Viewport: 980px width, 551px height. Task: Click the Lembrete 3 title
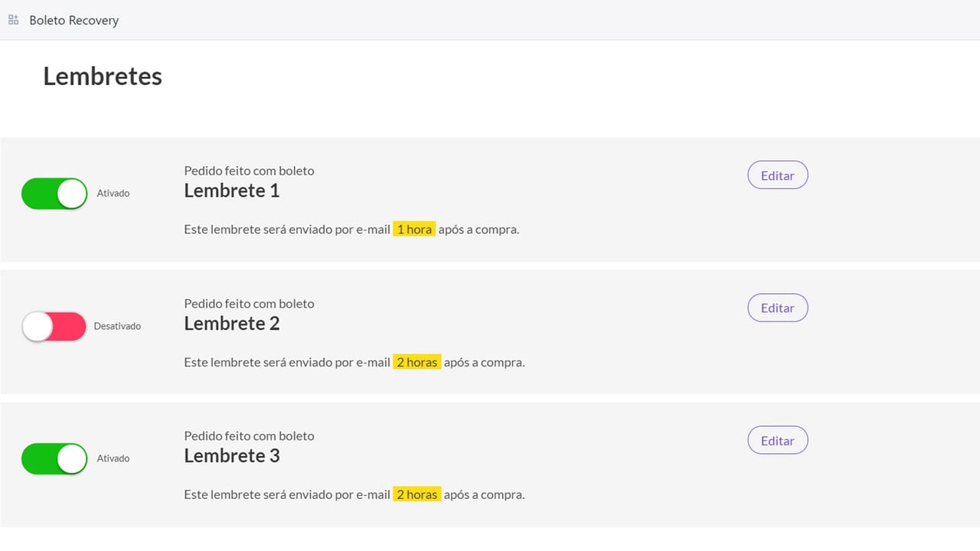232,455
